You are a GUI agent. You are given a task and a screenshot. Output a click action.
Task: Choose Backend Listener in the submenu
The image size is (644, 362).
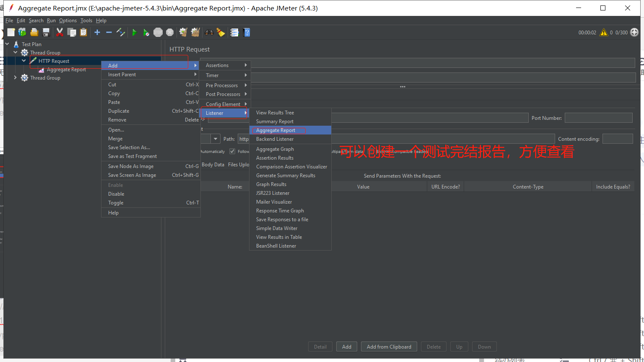click(291, 139)
